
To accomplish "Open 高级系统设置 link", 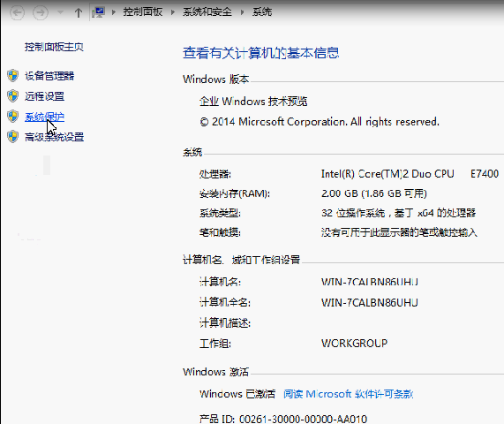I will pyautogui.click(x=54, y=137).
